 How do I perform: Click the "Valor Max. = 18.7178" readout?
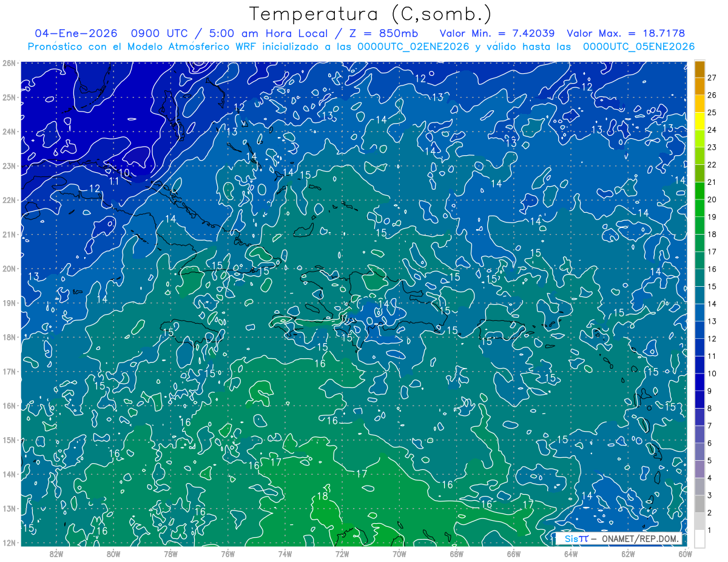point(626,33)
